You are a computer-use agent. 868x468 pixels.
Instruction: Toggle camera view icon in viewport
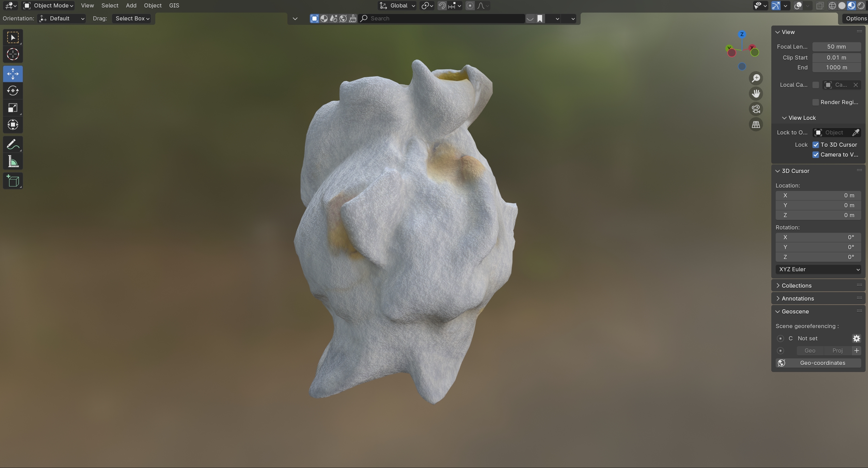point(756,109)
